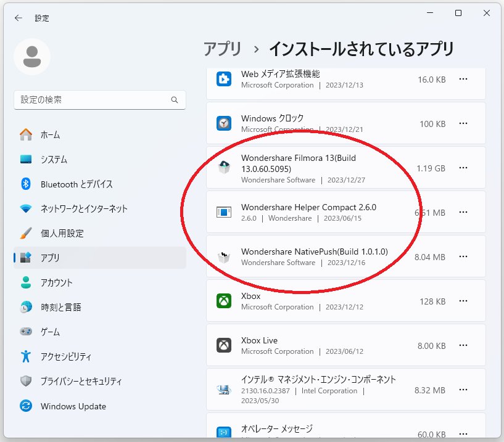Click the インテル マネジメント・エンジン icon
This screenshot has width=504, height=442.
pyautogui.click(x=224, y=390)
